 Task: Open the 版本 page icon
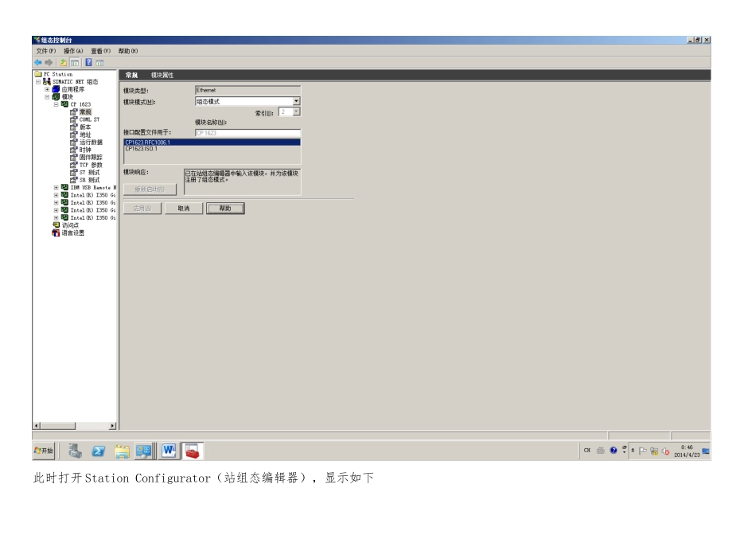pos(73,127)
